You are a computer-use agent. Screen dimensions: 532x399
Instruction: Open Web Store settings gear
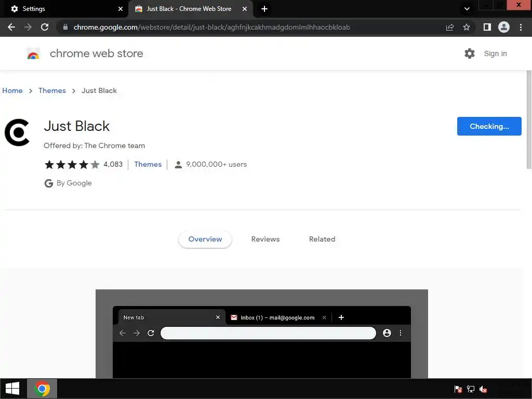[470, 54]
